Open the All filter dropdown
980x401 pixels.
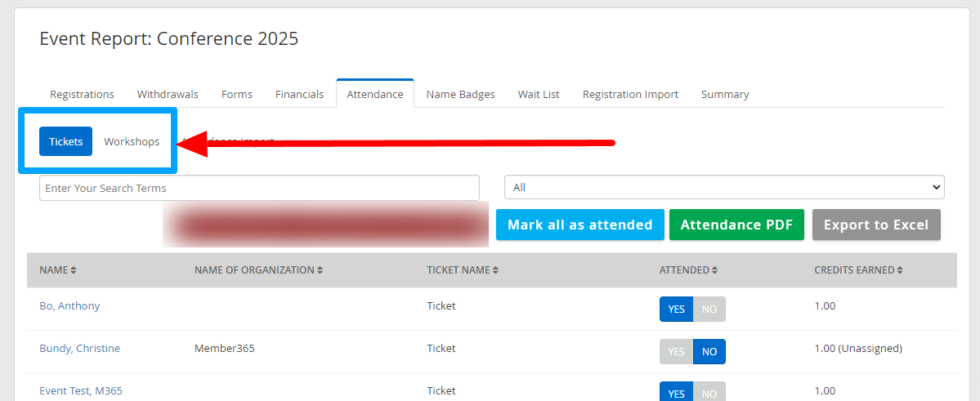724,187
